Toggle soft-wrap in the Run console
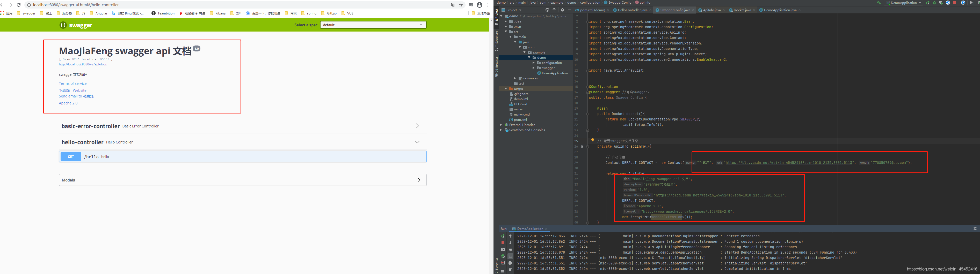The height and width of the screenshot is (274, 980). 511,250
